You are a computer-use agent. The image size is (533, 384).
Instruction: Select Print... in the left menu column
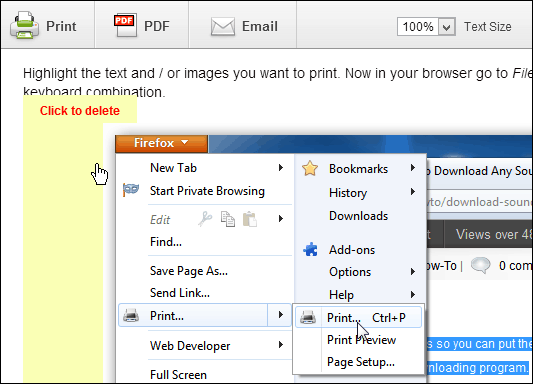pyautogui.click(x=193, y=316)
